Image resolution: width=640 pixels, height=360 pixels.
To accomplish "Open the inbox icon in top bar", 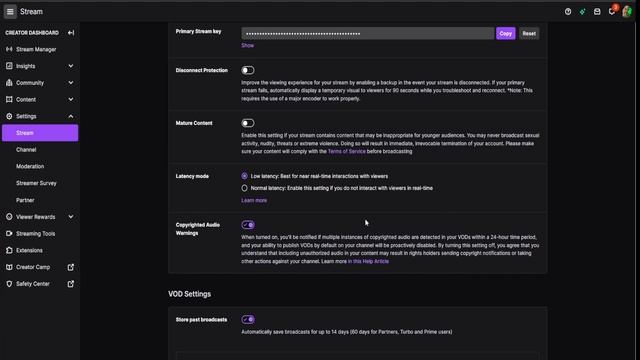I will (x=597, y=12).
